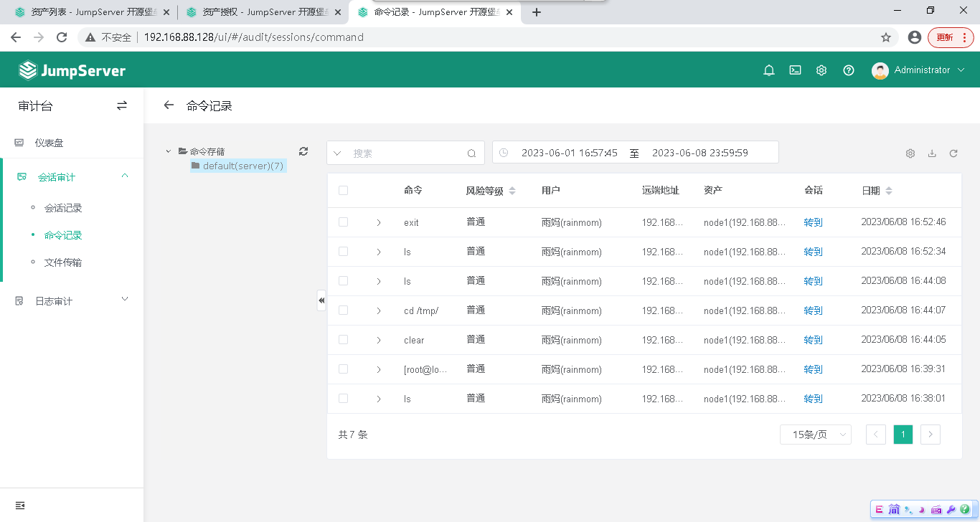
Task: Collapse the tree panel with double-arrow handle
Action: pos(321,300)
